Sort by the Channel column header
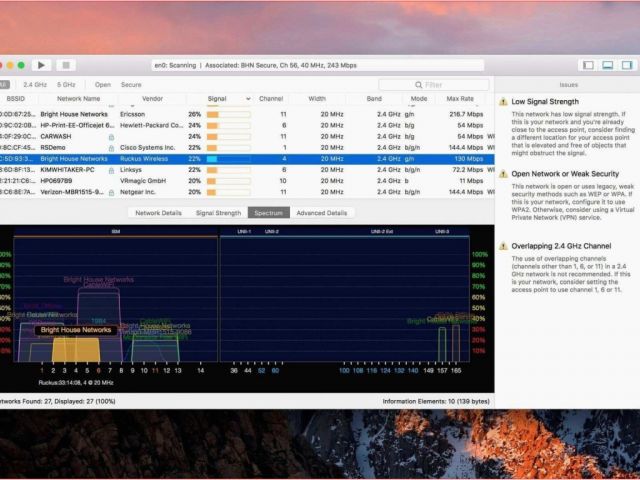640x480 pixels. click(271, 99)
